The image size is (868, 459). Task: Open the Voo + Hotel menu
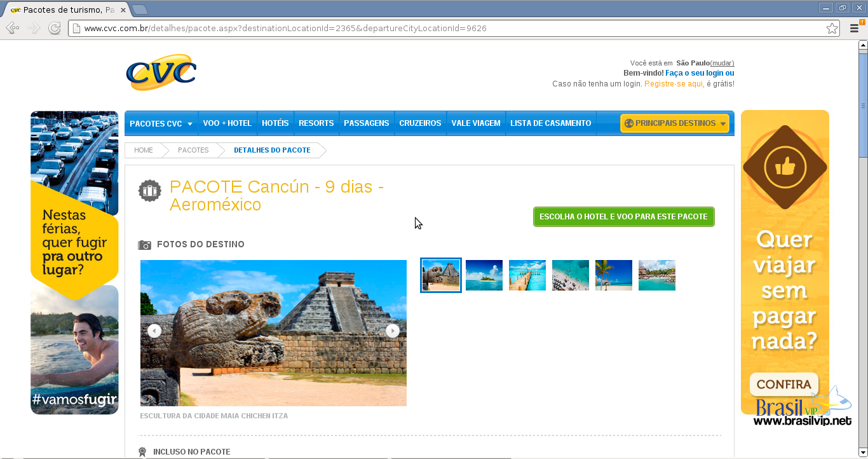(x=227, y=123)
